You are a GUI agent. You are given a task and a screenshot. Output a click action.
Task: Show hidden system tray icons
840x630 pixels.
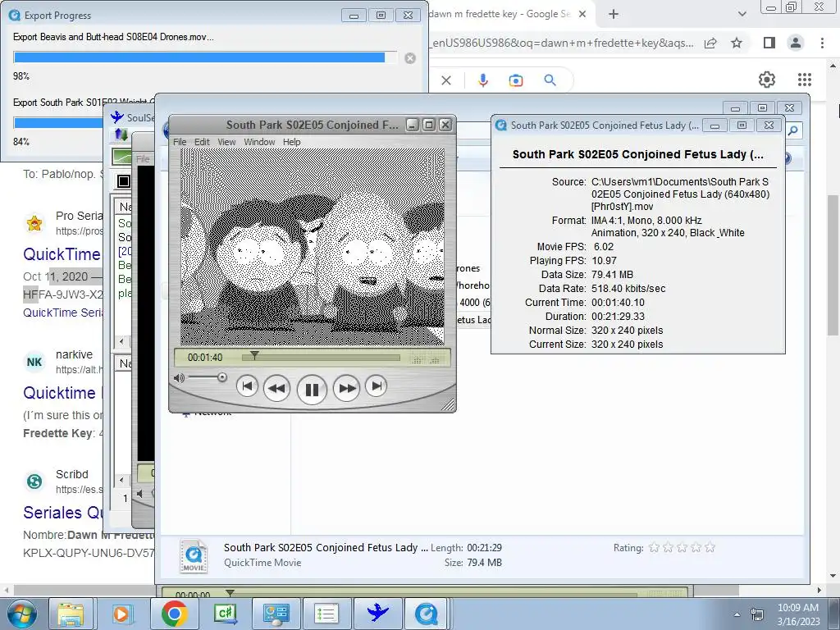737,614
